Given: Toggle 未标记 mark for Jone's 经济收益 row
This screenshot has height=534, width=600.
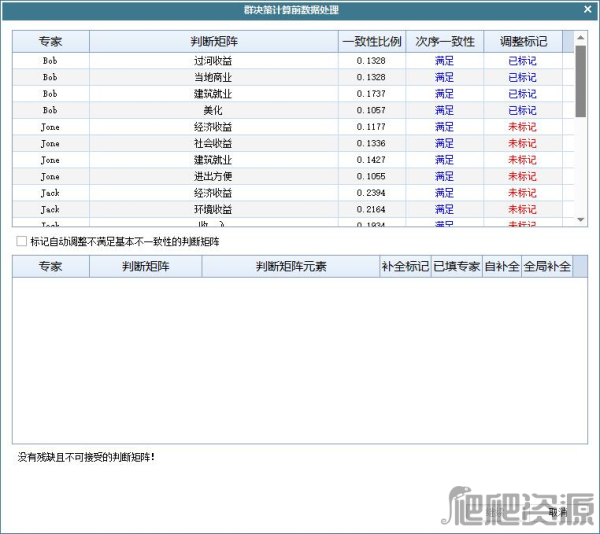Looking at the screenshot, I should tap(522, 127).
